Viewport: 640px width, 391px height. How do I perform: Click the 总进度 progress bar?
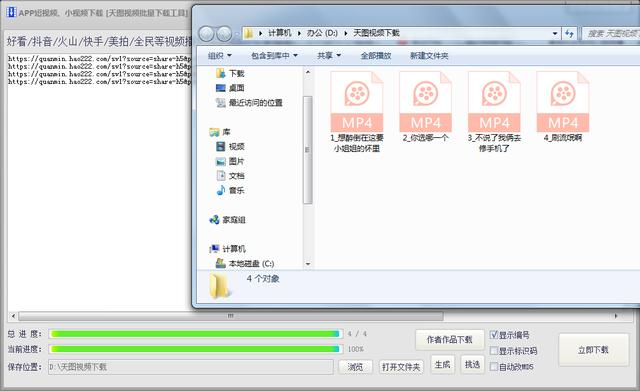(x=196, y=334)
